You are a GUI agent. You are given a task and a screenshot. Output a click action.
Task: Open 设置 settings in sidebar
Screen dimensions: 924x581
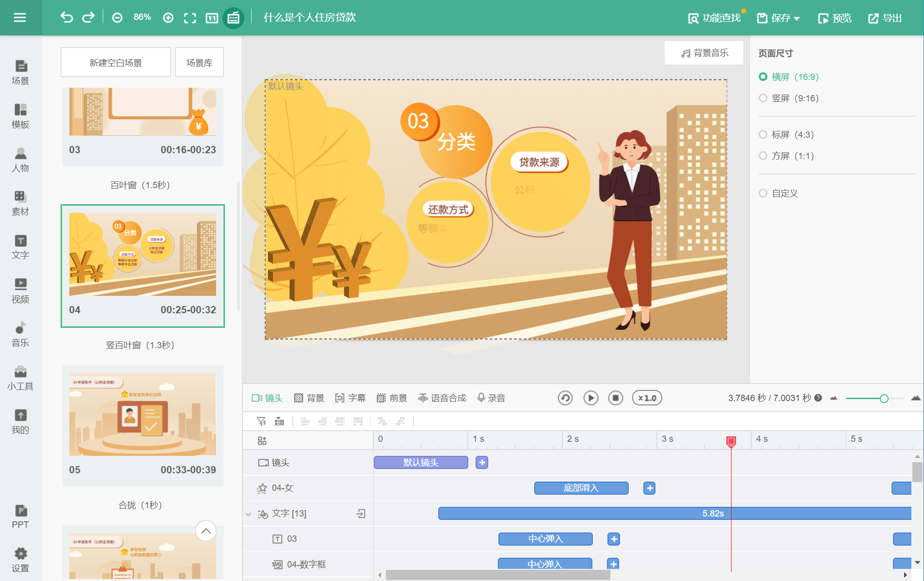click(20, 560)
